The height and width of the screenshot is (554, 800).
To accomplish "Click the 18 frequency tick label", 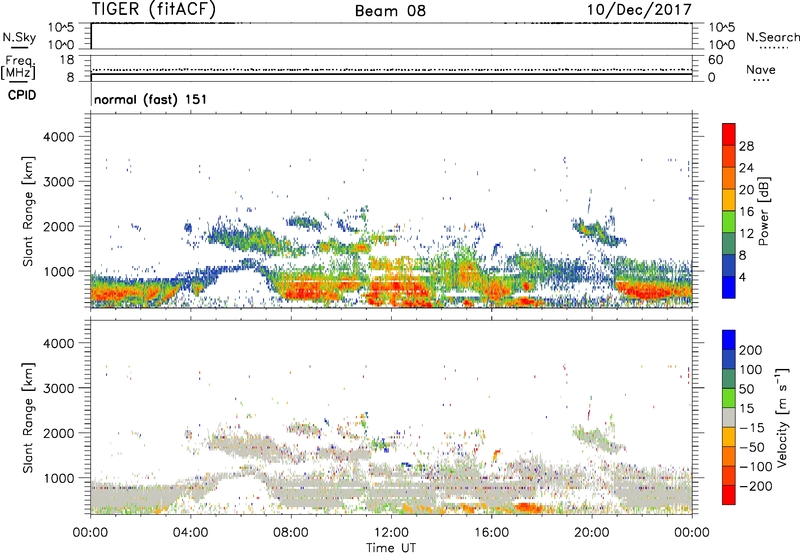I will [x=67, y=60].
